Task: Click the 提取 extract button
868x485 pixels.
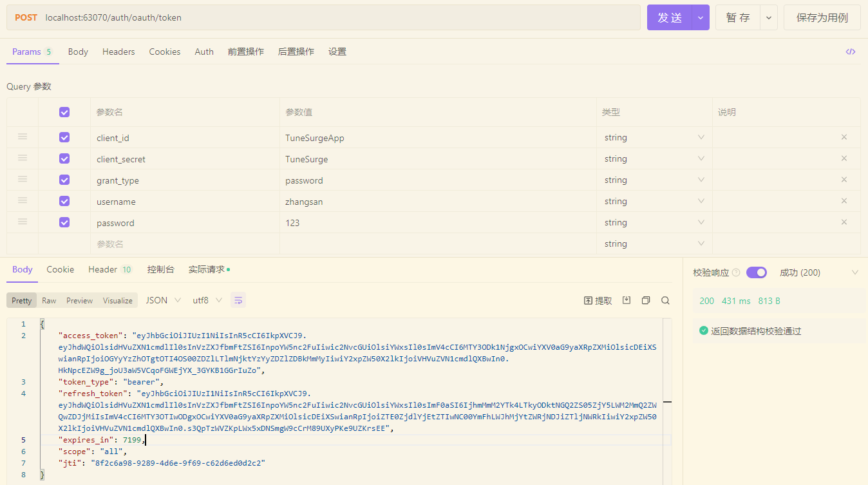Action: click(598, 301)
